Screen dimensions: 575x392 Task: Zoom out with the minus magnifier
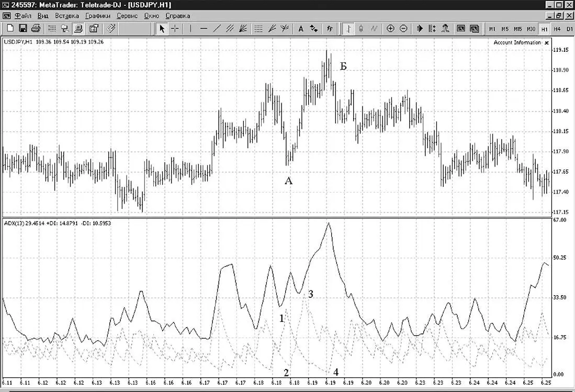click(403, 28)
